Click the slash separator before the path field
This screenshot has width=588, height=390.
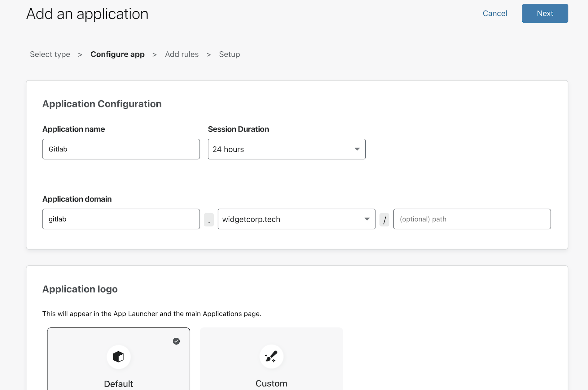click(384, 219)
